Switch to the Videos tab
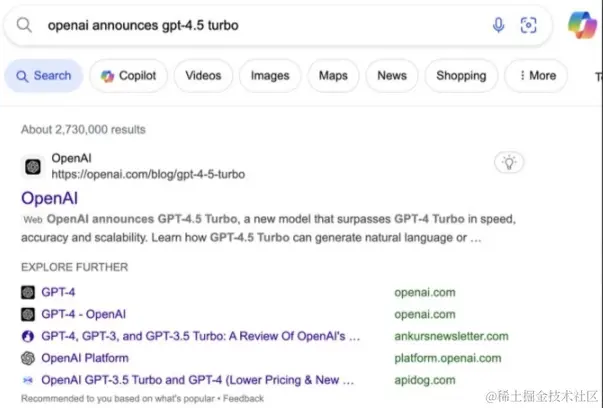 pyautogui.click(x=203, y=76)
